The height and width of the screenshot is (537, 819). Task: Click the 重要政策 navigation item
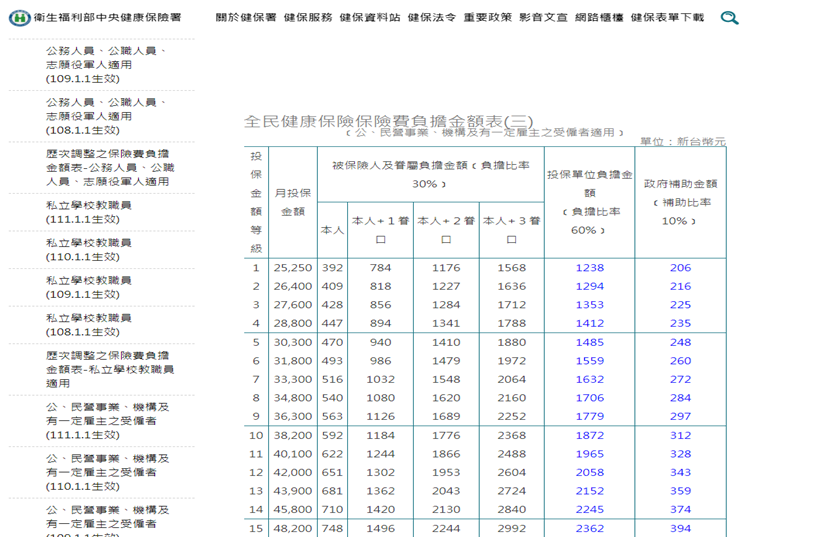coord(487,18)
